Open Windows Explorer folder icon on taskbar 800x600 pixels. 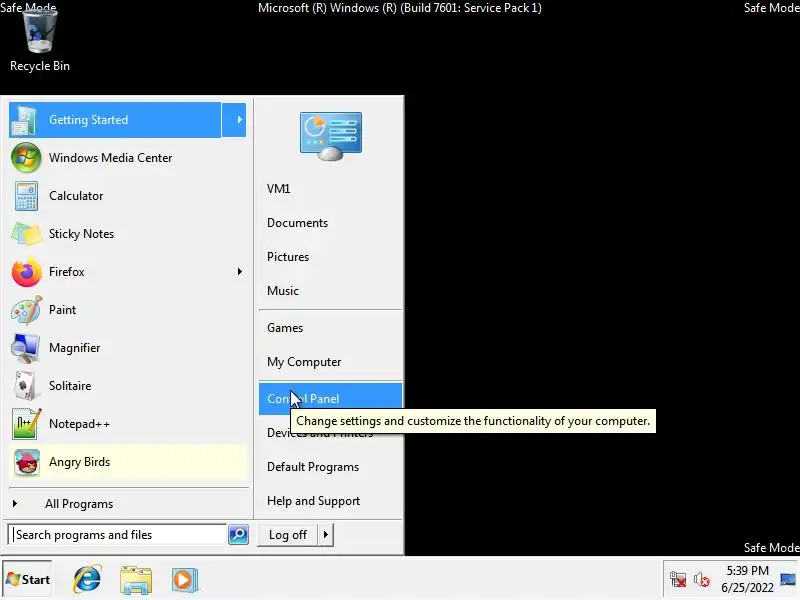point(136,580)
